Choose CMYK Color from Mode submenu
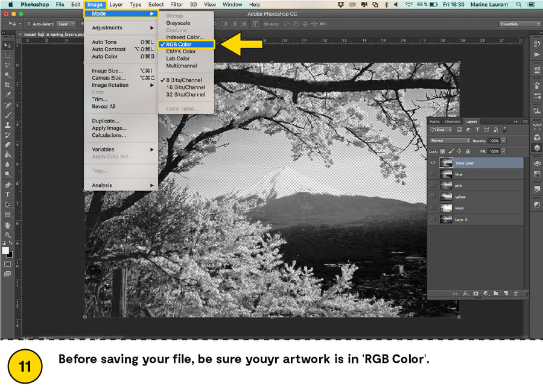 [x=181, y=51]
